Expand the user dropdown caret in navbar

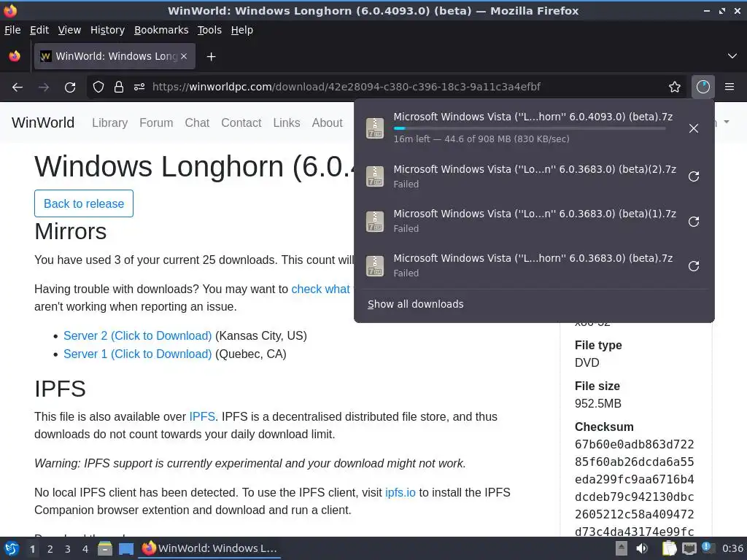[x=727, y=122]
